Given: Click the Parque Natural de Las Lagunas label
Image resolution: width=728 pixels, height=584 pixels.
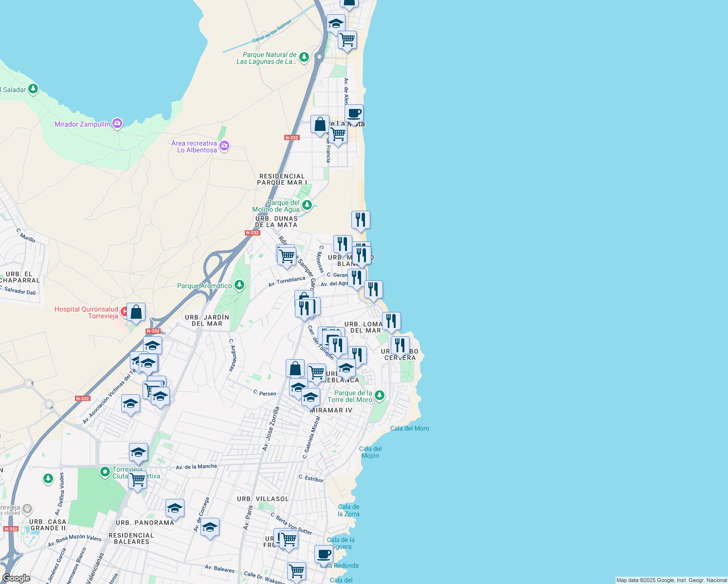Looking at the screenshot, I should pyautogui.click(x=267, y=58).
